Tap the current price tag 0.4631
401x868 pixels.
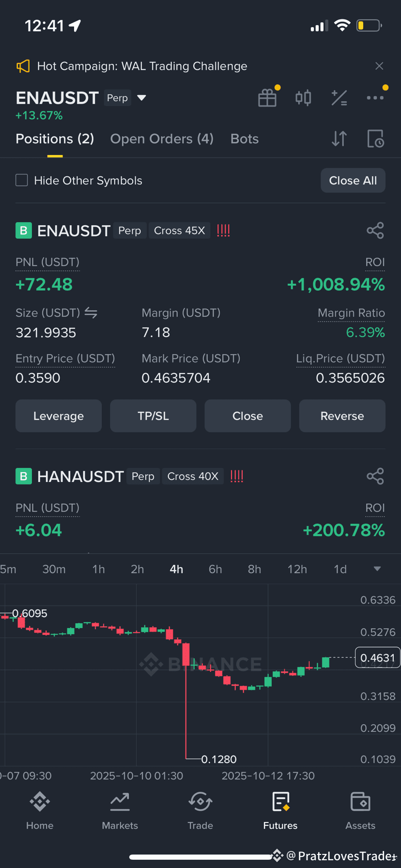click(378, 658)
